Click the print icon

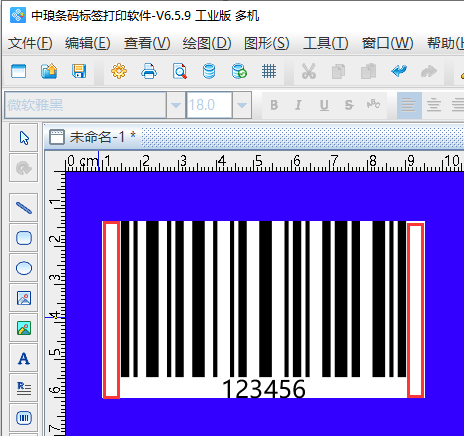[149, 71]
